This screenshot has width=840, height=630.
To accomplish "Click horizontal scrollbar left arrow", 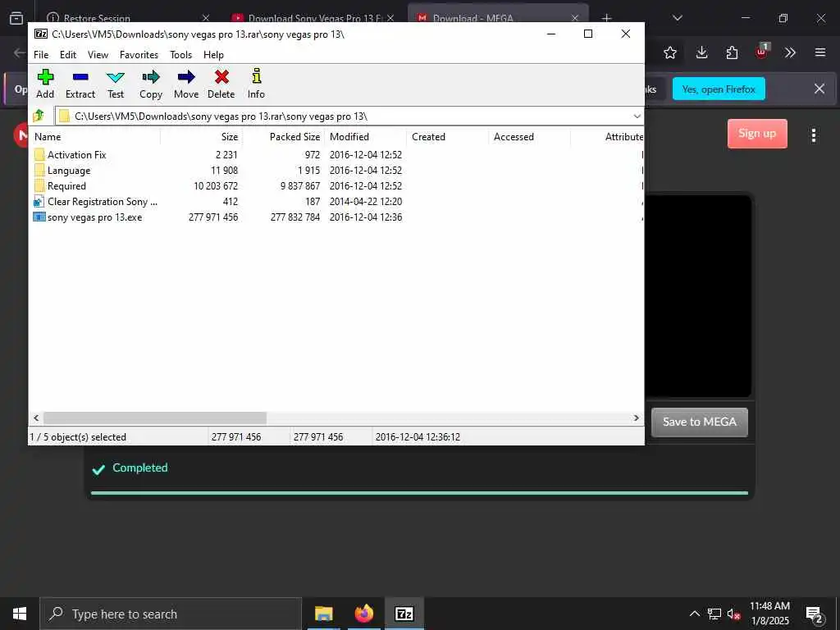I will [x=36, y=418].
